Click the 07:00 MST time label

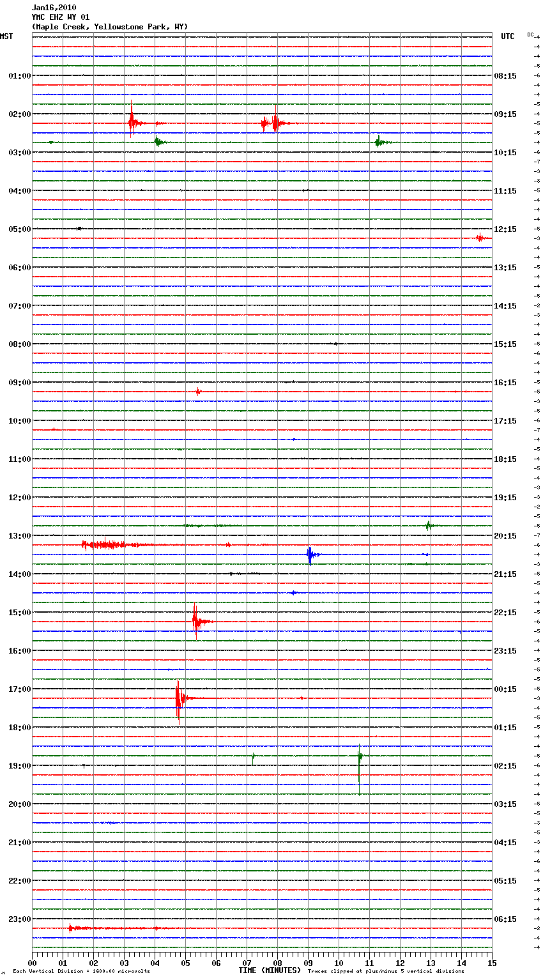[20, 306]
